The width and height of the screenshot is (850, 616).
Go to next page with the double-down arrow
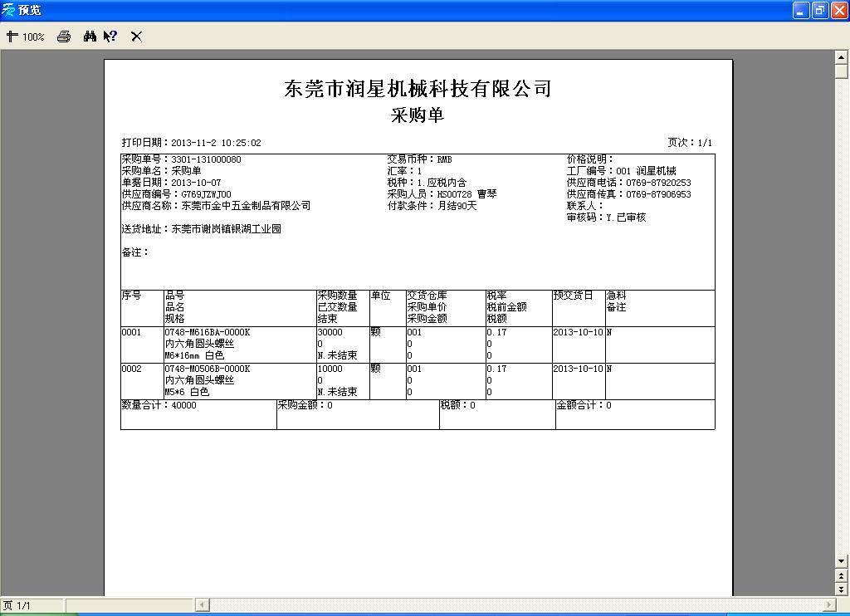click(842, 589)
